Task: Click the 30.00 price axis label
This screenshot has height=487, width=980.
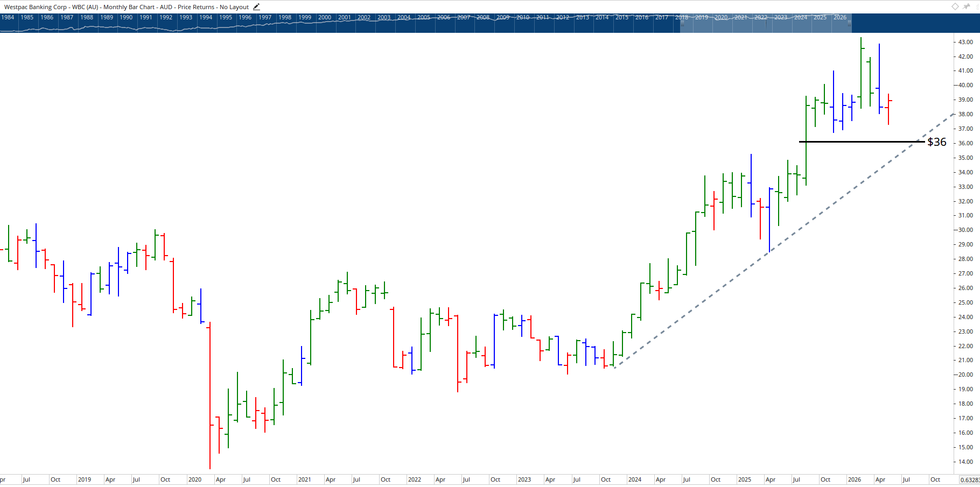Action: pos(965,230)
